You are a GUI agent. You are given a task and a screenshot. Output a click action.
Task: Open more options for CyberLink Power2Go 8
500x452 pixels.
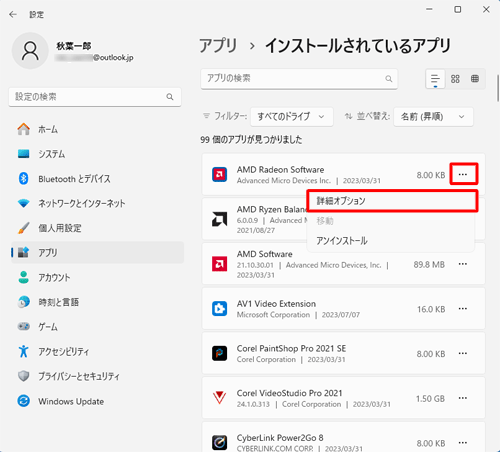point(463,443)
